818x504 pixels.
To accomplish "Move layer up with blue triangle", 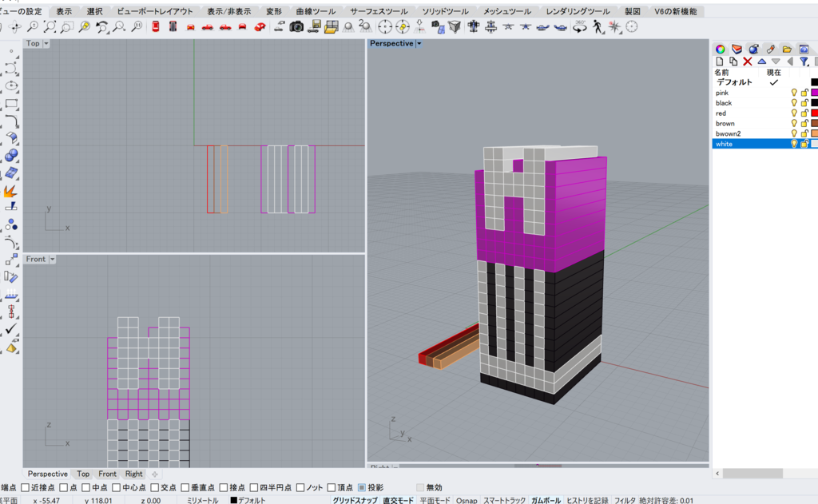I will [761, 62].
